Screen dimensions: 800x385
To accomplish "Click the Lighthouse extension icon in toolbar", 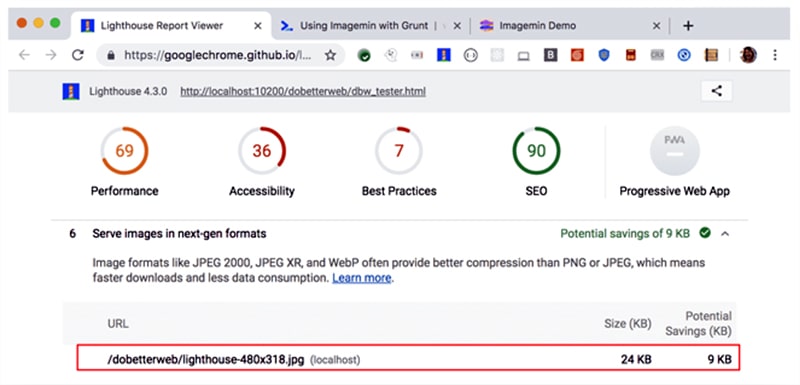I will (443, 55).
